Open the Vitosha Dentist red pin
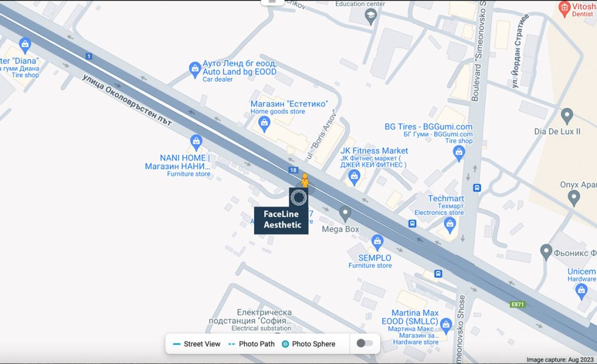This screenshot has width=597, height=364. pos(564,9)
